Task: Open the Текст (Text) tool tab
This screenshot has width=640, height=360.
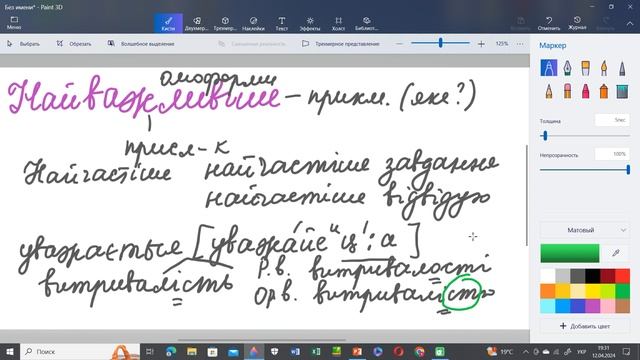Action: point(282,23)
